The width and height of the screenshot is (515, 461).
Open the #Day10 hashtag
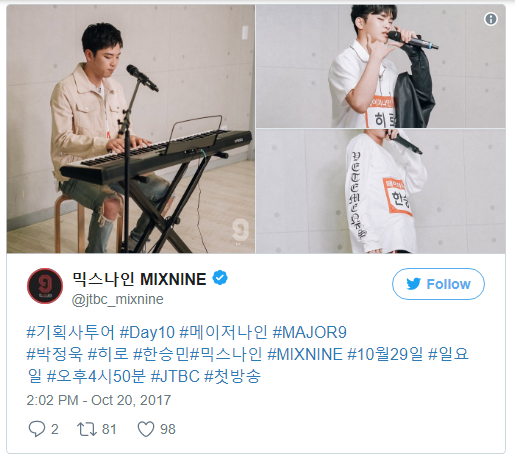coord(147,332)
